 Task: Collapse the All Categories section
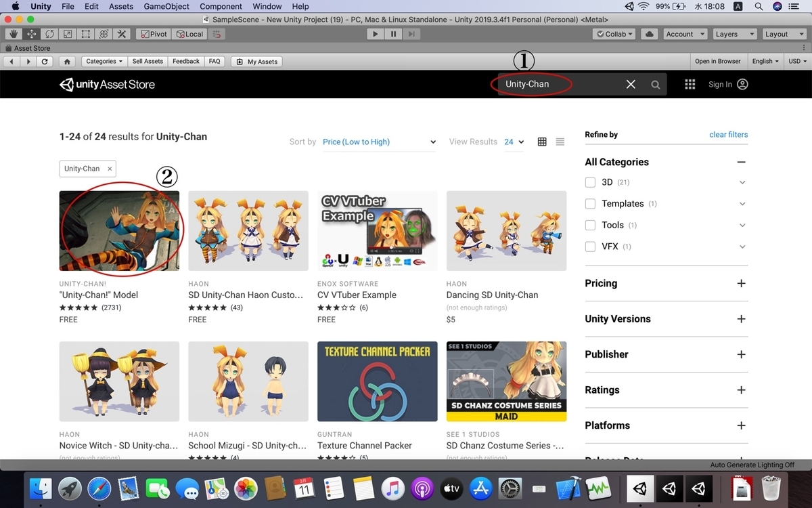(x=741, y=162)
